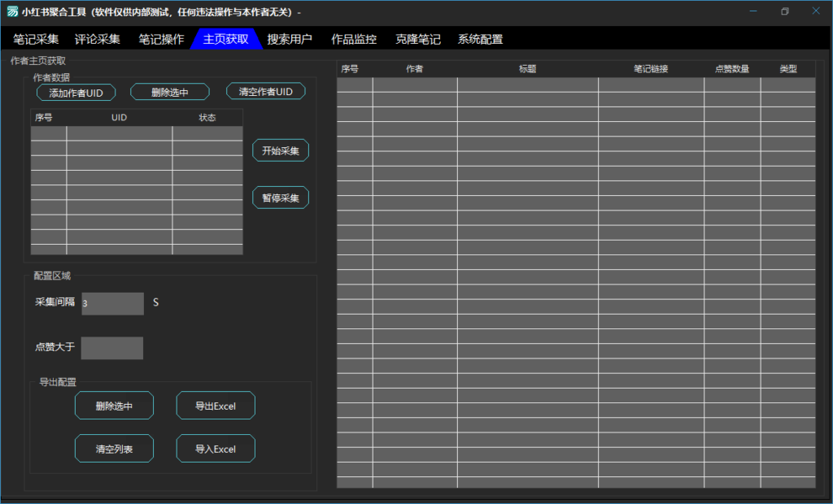
Task: Click the 标题 column header
Action: point(527,68)
